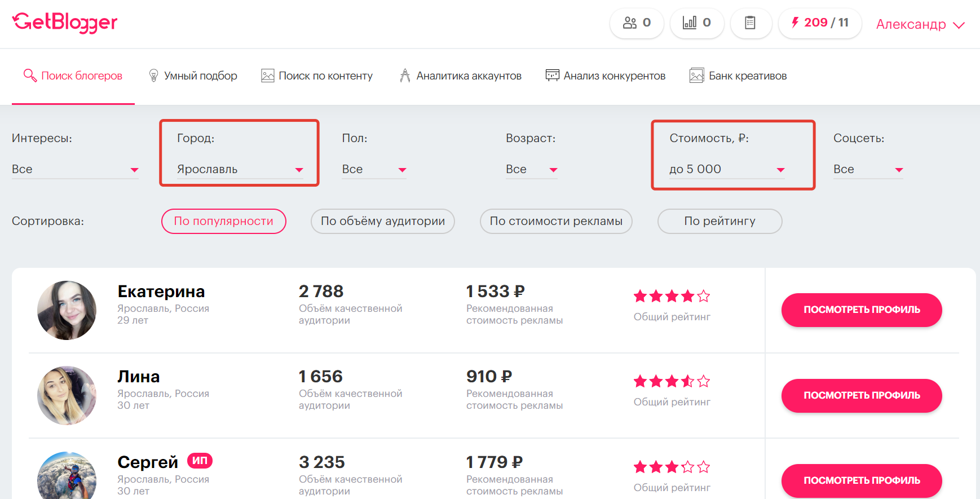Click audience value 2 788
The height and width of the screenshot is (499, 980).
(x=321, y=292)
